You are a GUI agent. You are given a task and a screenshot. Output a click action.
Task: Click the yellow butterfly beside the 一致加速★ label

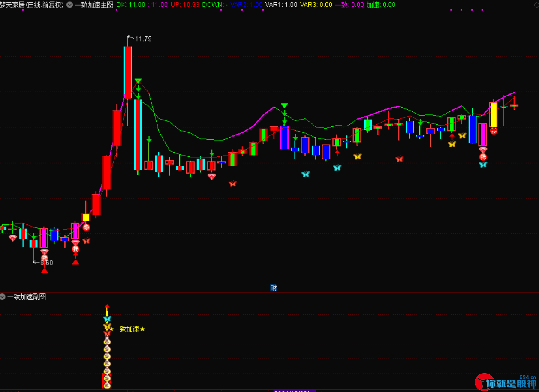point(107,326)
